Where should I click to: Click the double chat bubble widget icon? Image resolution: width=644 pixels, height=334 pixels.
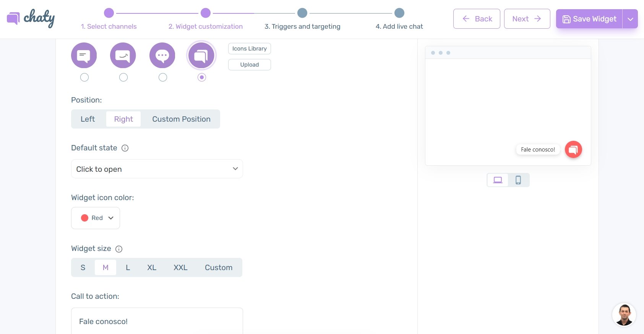coord(201,55)
